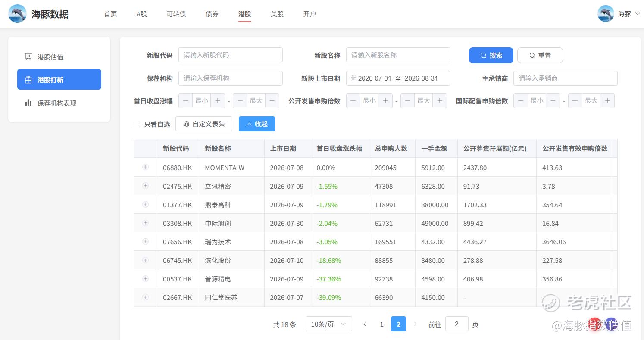
Task: Expand the 海豚 user account menu
Action: (x=629, y=14)
